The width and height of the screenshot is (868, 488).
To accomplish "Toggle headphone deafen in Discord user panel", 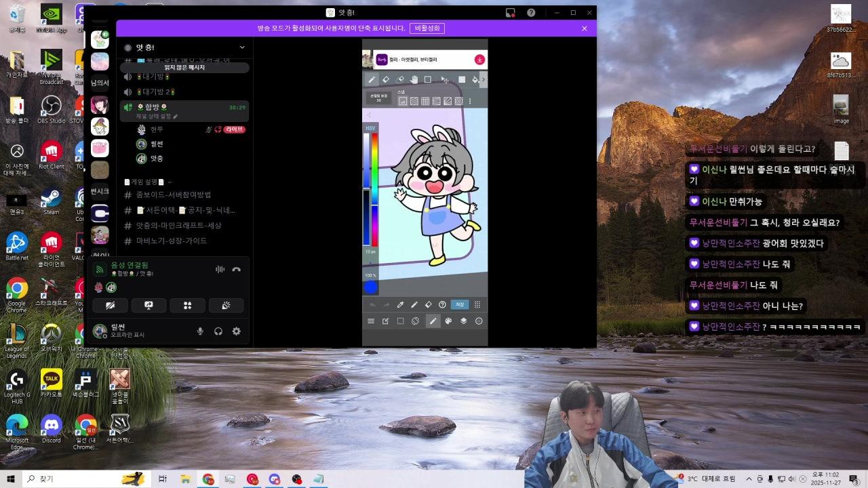I will point(218,331).
